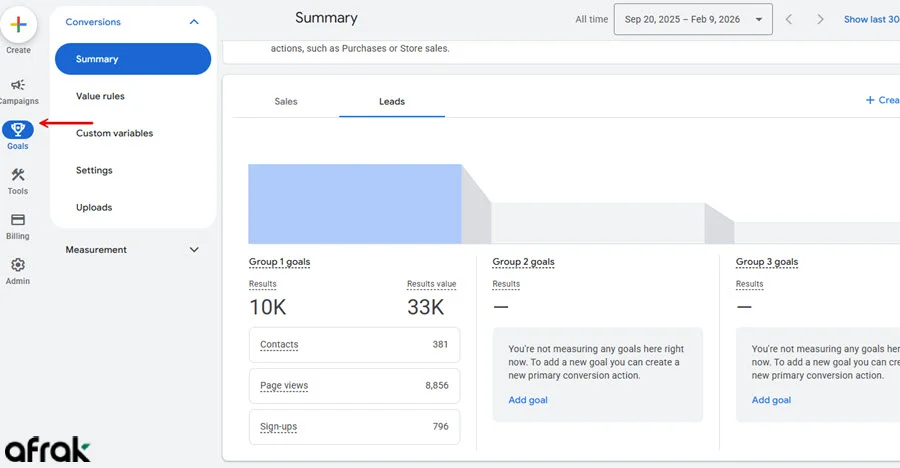The height and width of the screenshot is (468, 900).
Task: Expand the Measurement section
Action: [x=194, y=250]
